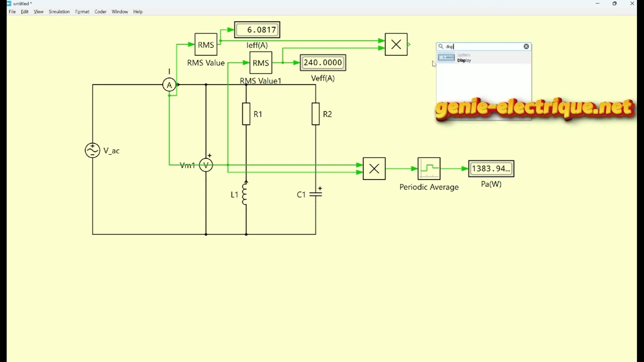Clear the library search field

[x=526, y=46]
